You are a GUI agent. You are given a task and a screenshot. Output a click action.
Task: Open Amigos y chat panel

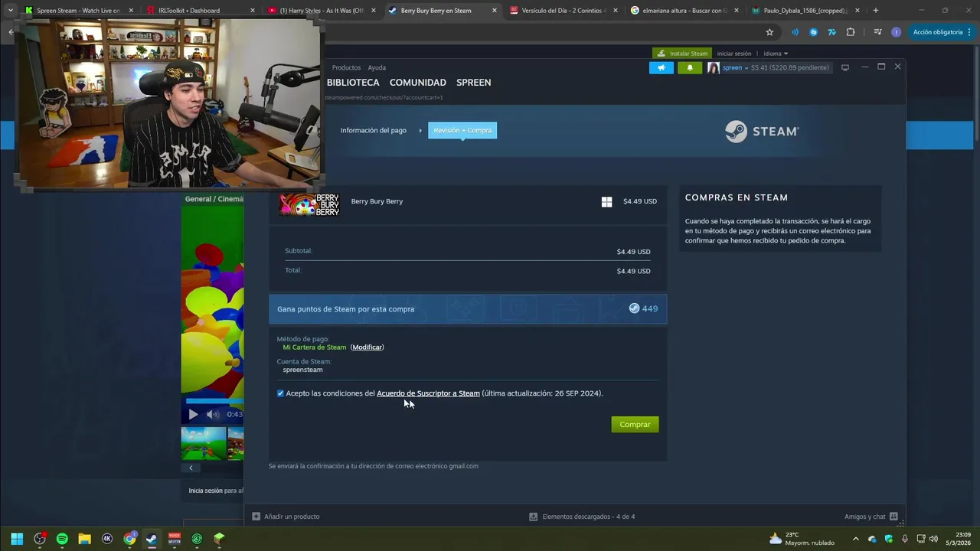[x=871, y=517]
